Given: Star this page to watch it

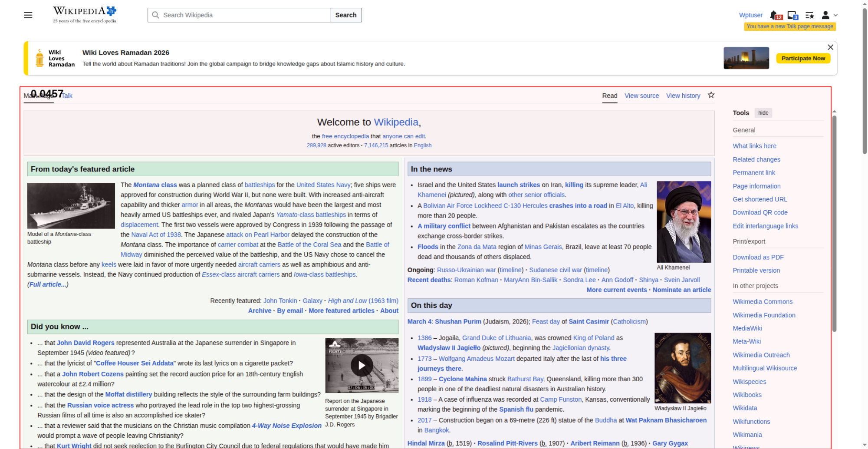Looking at the screenshot, I should [x=711, y=95].
